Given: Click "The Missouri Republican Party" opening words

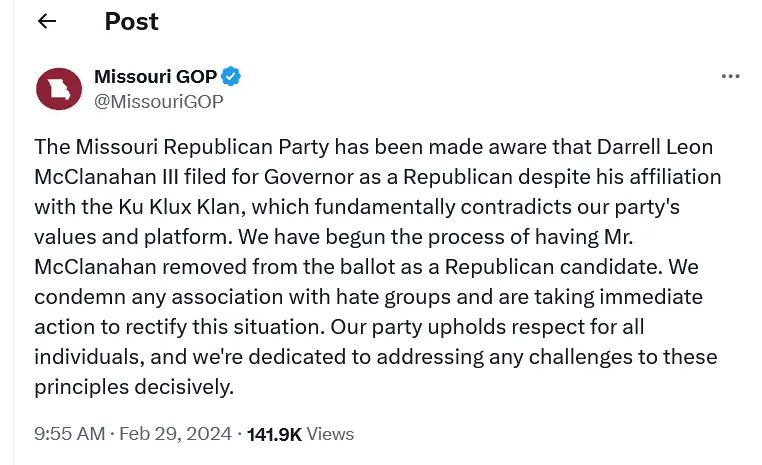Looking at the screenshot, I should [x=180, y=147].
